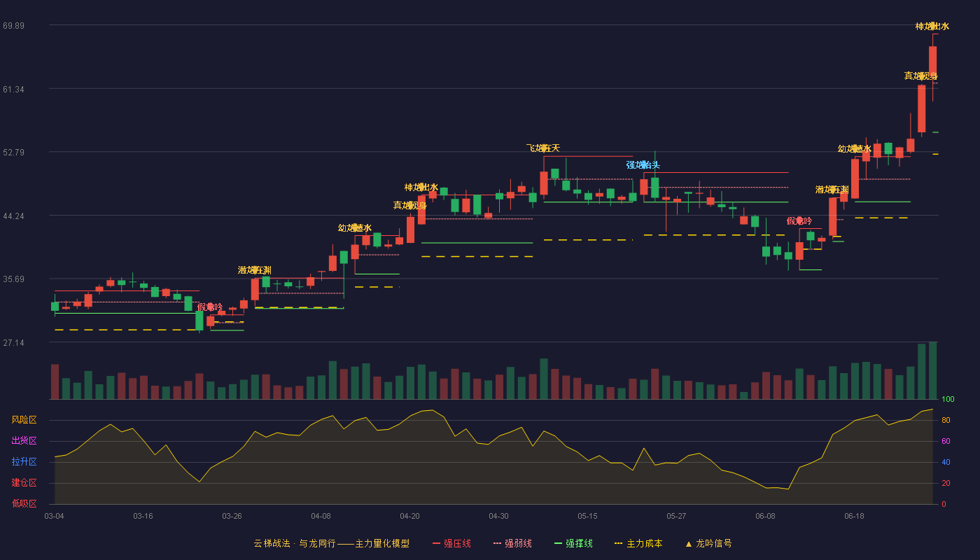Click the red 20 indicator scale value
This screenshot has height=560, width=980.
(946, 483)
